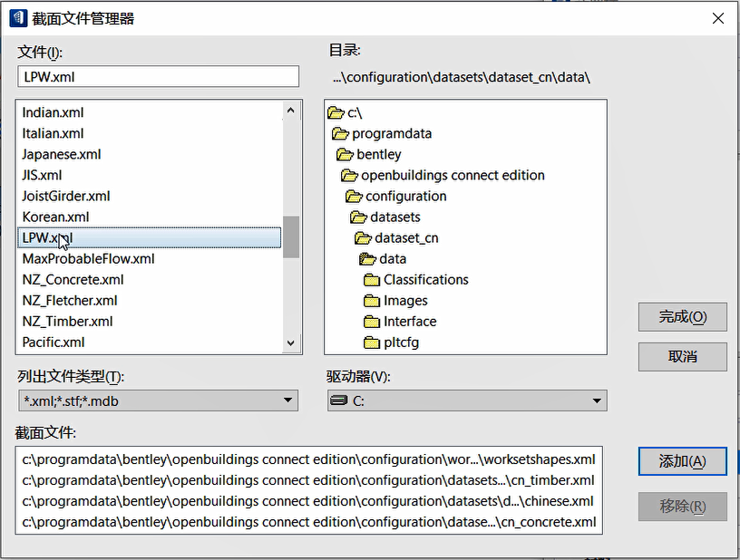
Task: Click the file list scrollbar thumb
Action: click(x=291, y=237)
